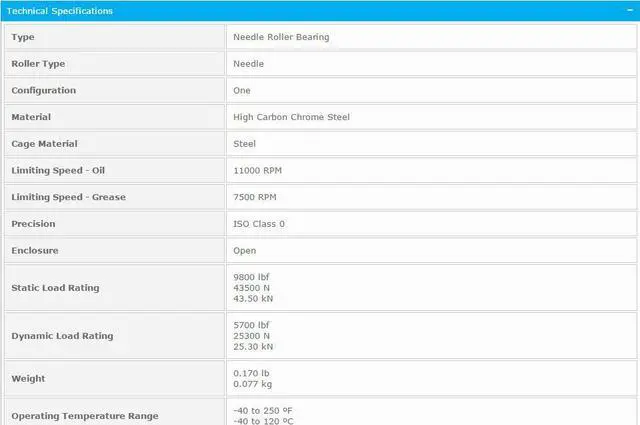Select the Dynamic Load Rating label
The image size is (640, 425).
tap(61, 336)
